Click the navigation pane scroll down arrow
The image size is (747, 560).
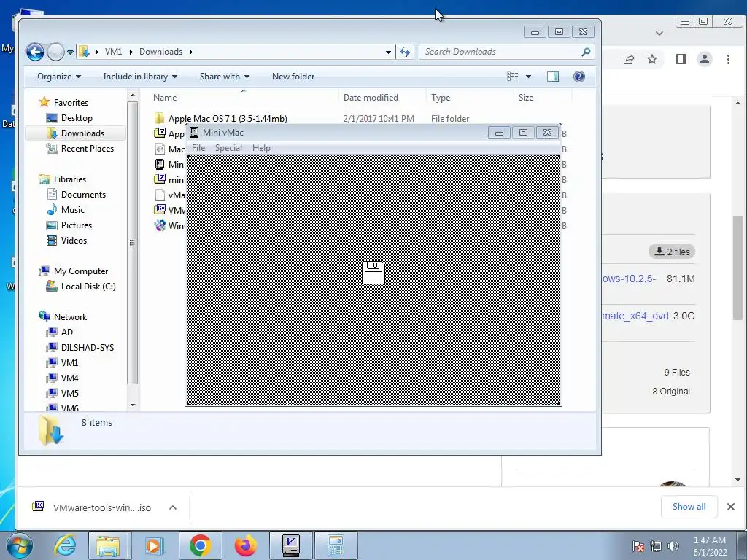pos(133,405)
